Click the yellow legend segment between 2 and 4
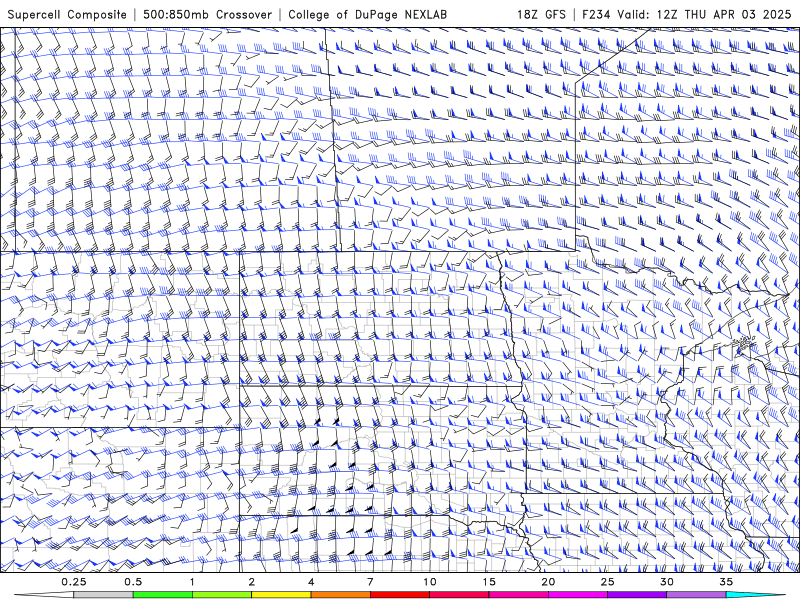Screen dimensions: 800x600 pyautogui.click(x=281, y=595)
